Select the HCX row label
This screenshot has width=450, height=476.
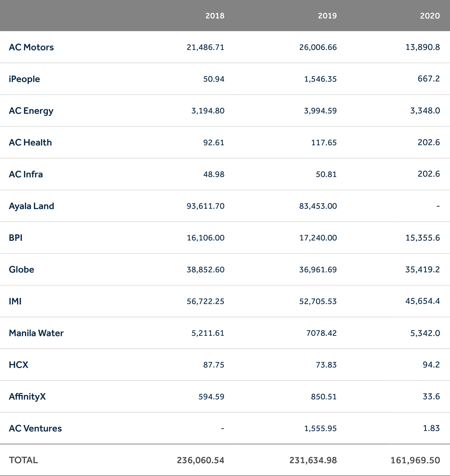18,365
